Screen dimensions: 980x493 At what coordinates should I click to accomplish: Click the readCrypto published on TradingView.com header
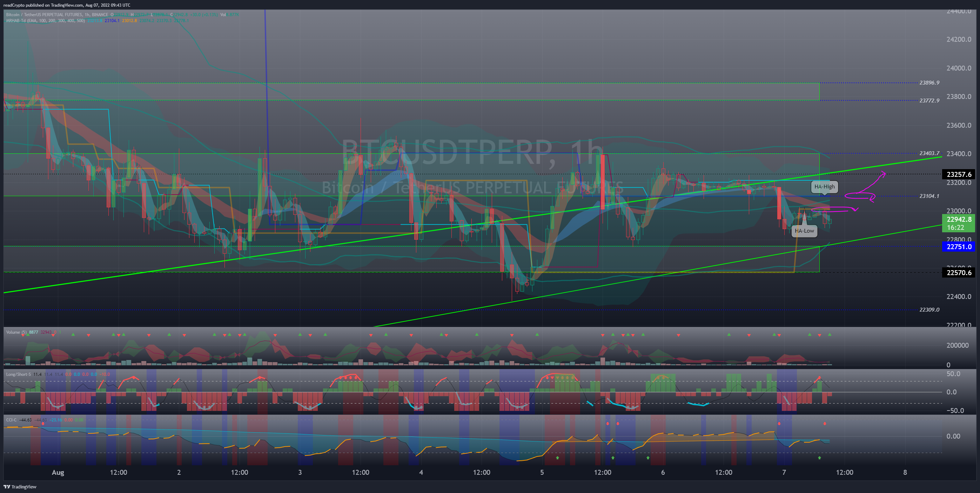[67, 5]
